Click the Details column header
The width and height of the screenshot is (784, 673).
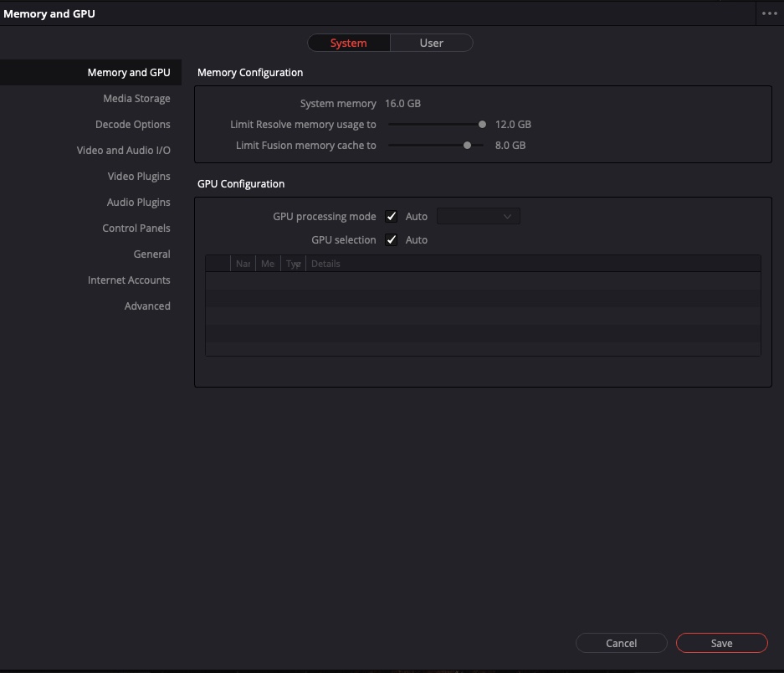point(325,264)
